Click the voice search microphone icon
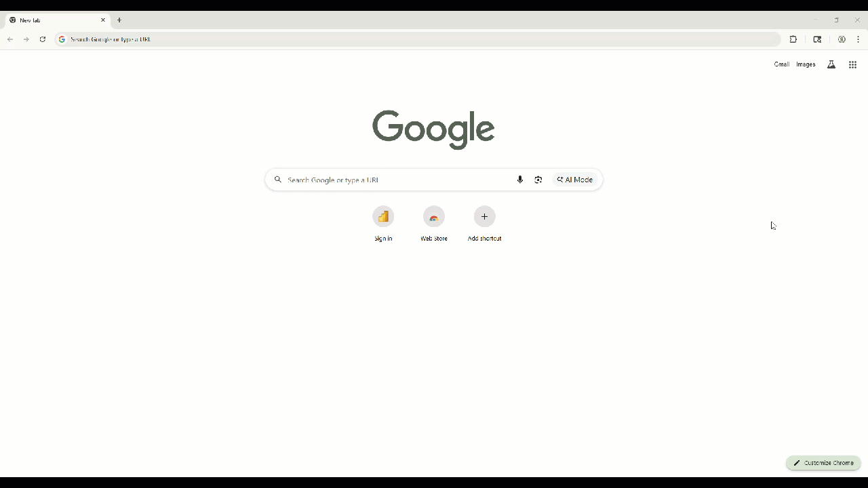This screenshot has width=868, height=488. pyautogui.click(x=520, y=180)
